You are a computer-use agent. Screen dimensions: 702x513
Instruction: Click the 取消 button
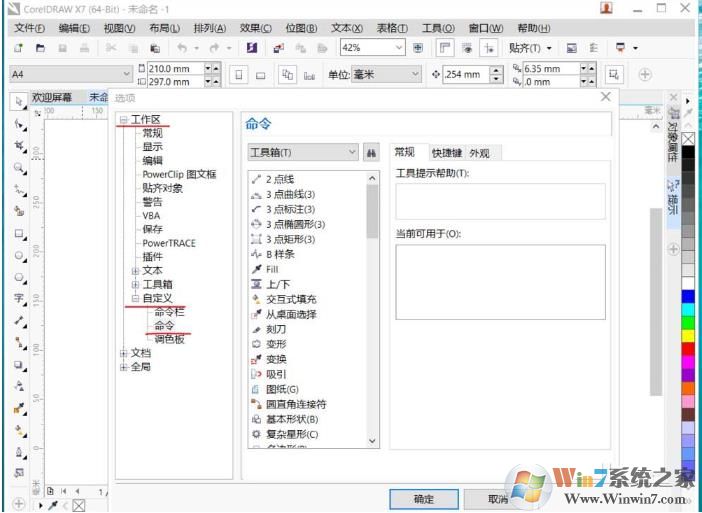[x=497, y=499]
